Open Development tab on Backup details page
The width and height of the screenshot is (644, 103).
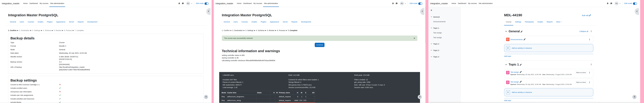92,22
